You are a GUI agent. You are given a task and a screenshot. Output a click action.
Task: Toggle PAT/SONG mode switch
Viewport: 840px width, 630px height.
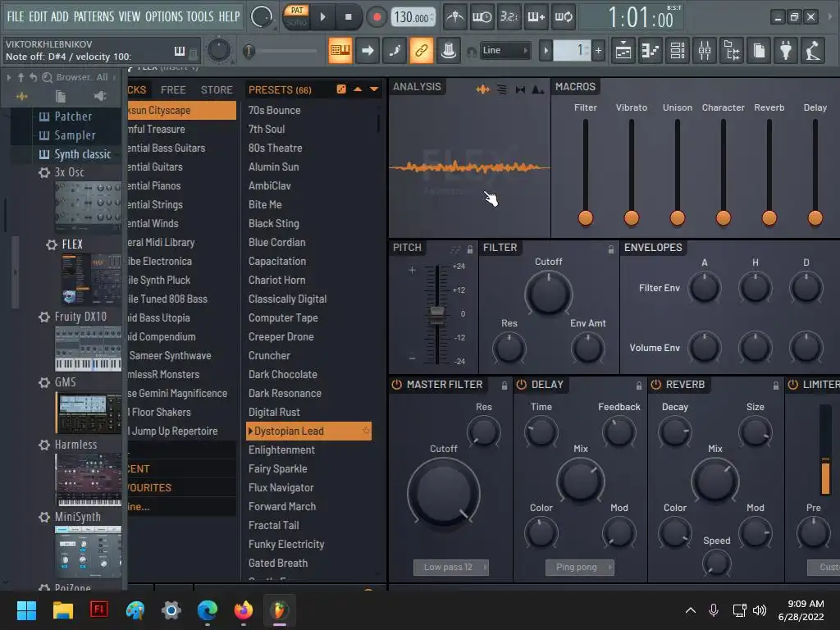(x=296, y=16)
